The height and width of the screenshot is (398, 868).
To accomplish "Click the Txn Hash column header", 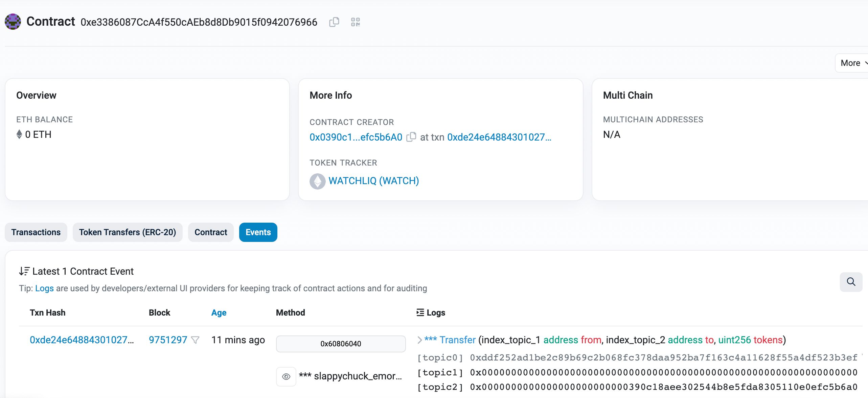I will pyautogui.click(x=48, y=313).
